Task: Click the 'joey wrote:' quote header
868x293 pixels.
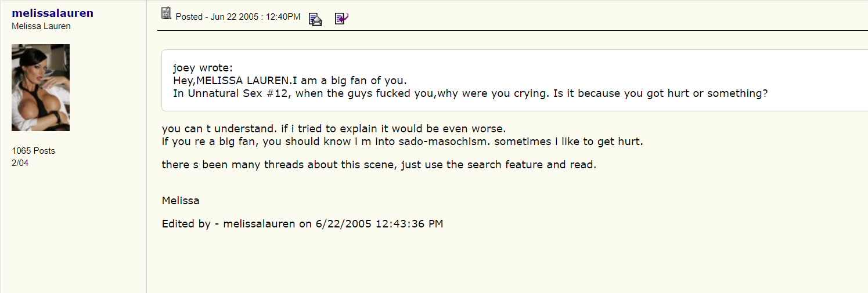Action: tap(203, 68)
